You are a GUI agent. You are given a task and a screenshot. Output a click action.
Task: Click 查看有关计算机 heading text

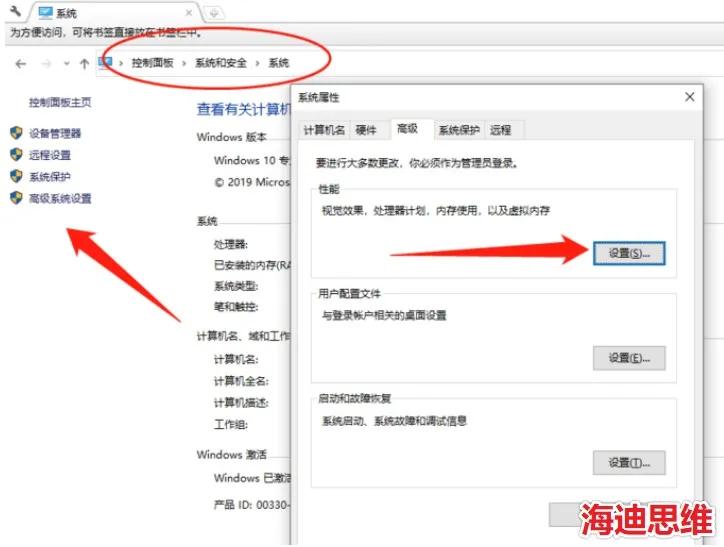(x=243, y=109)
